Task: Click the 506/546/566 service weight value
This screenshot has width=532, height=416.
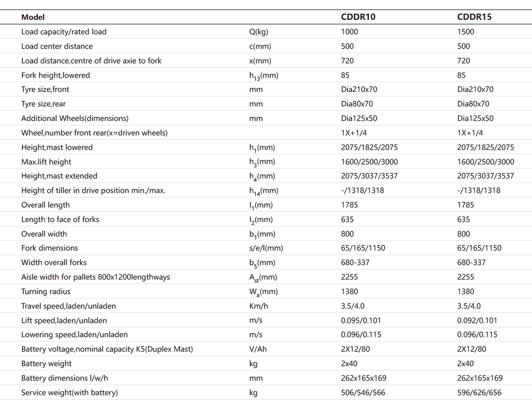Action: tap(363, 392)
